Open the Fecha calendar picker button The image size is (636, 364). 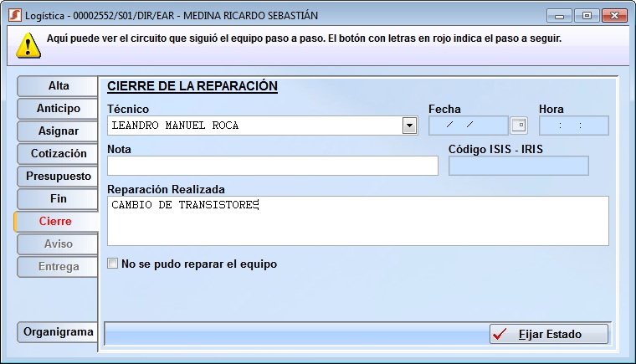[520, 126]
